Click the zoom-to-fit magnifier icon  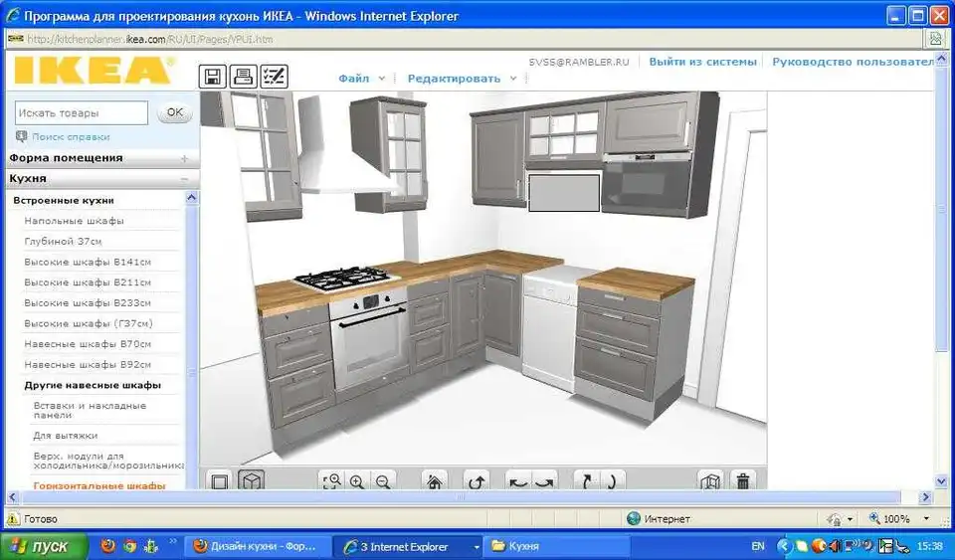332,481
